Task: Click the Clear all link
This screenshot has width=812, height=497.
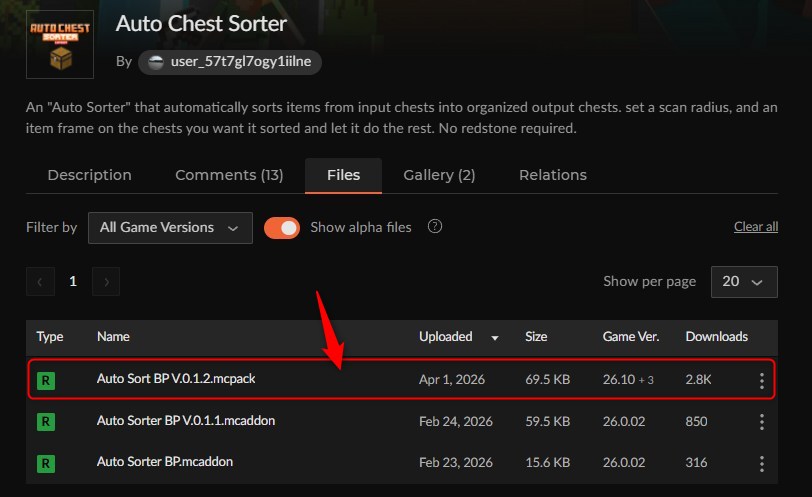Action: coord(756,227)
